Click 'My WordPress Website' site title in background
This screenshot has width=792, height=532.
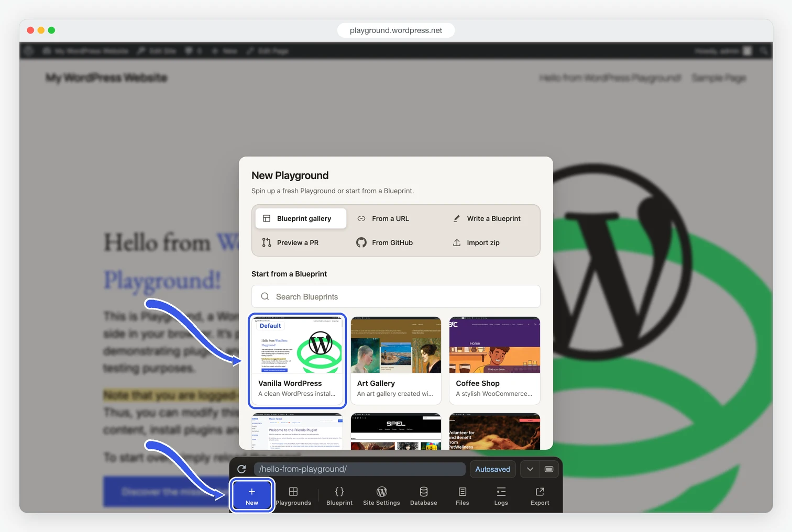(106, 78)
